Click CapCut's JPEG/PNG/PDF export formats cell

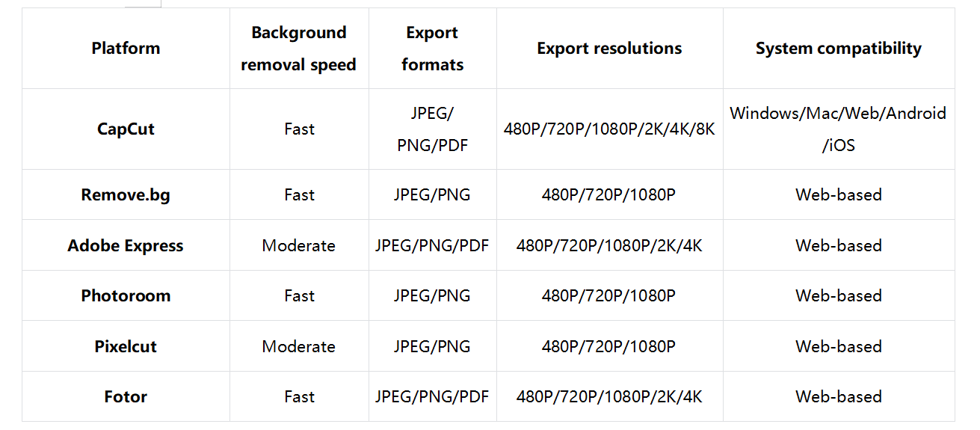coord(432,129)
